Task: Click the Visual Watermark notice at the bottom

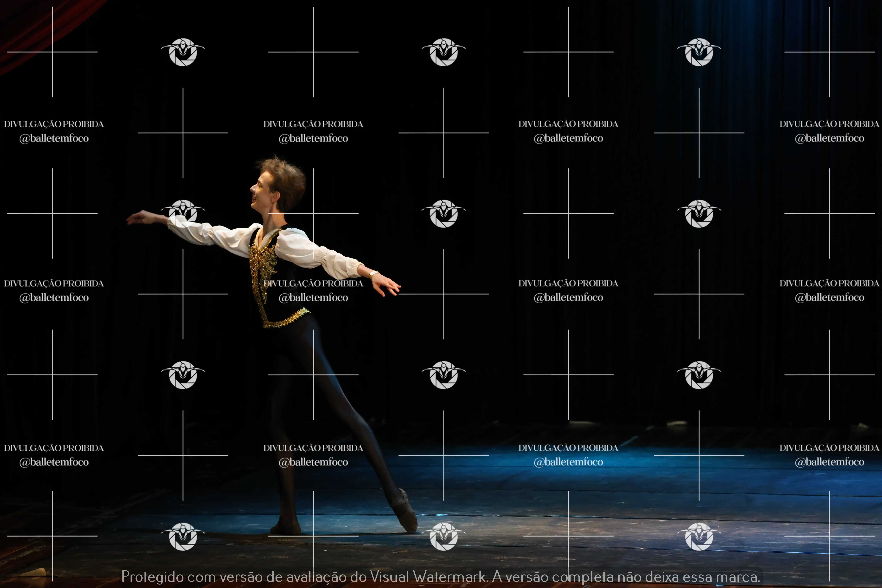Action: point(441,577)
